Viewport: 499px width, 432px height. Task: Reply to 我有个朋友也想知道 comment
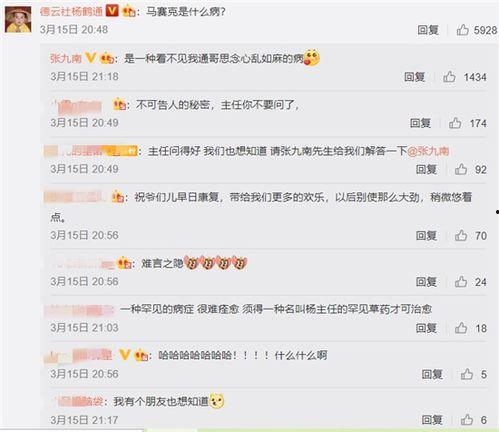pyautogui.click(x=432, y=420)
